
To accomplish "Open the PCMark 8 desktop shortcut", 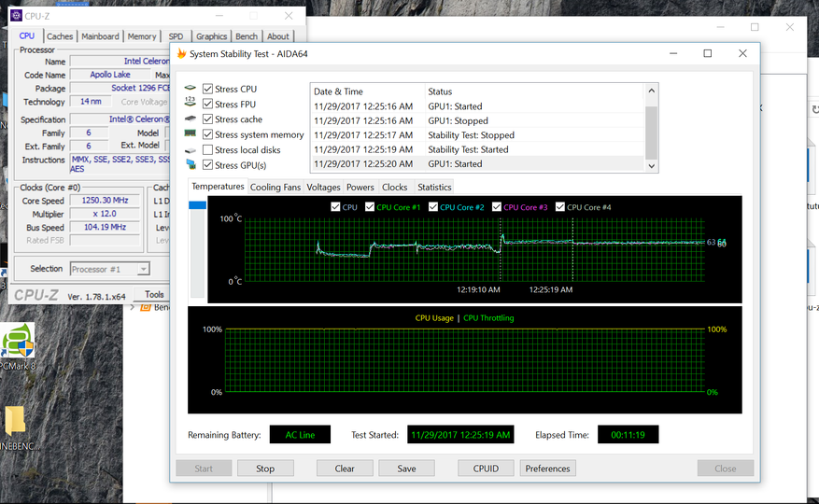I will pyautogui.click(x=19, y=347).
